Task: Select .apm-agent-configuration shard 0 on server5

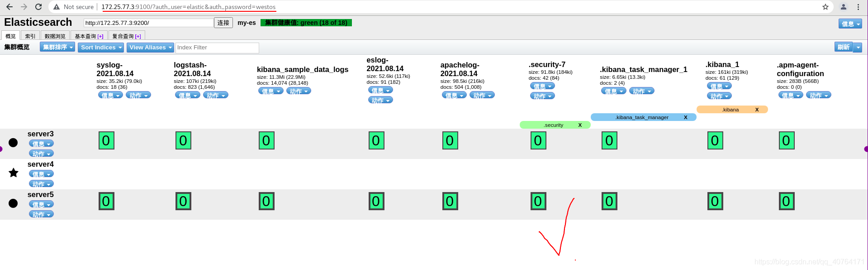Action: [787, 201]
